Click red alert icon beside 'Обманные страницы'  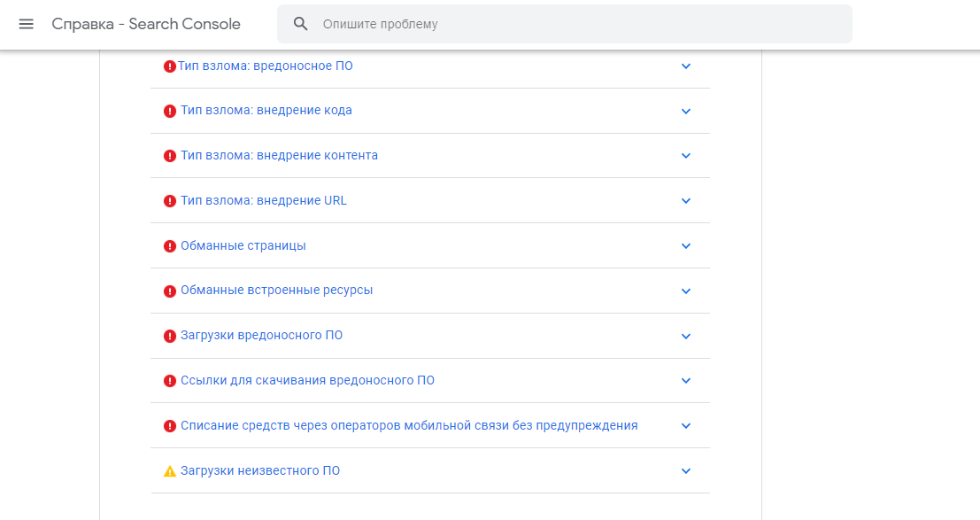tap(170, 246)
